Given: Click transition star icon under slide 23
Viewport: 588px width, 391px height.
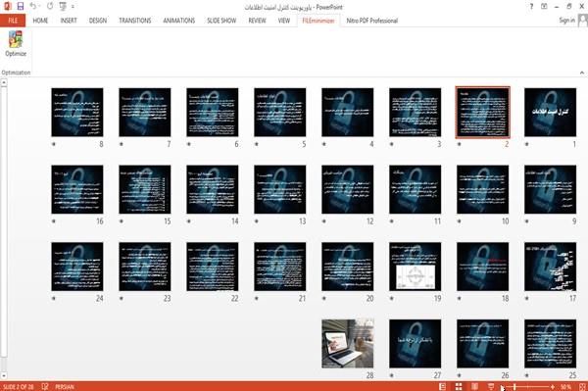Looking at the screenshot, I should tap(122, 299).
